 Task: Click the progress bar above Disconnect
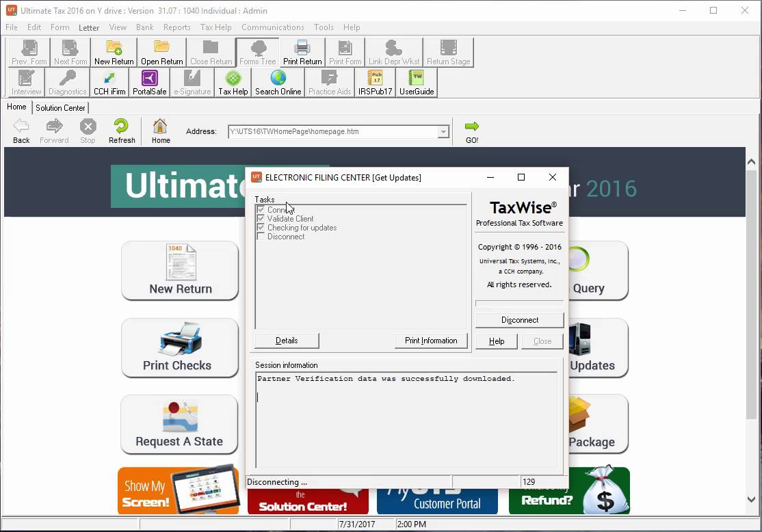pyautogui.click(x=519, y=303)
